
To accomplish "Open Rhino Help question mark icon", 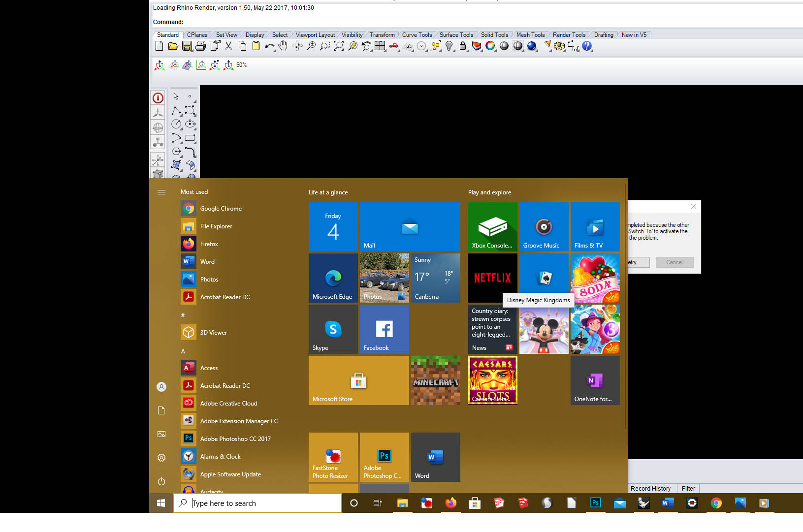I will [587, 46].
